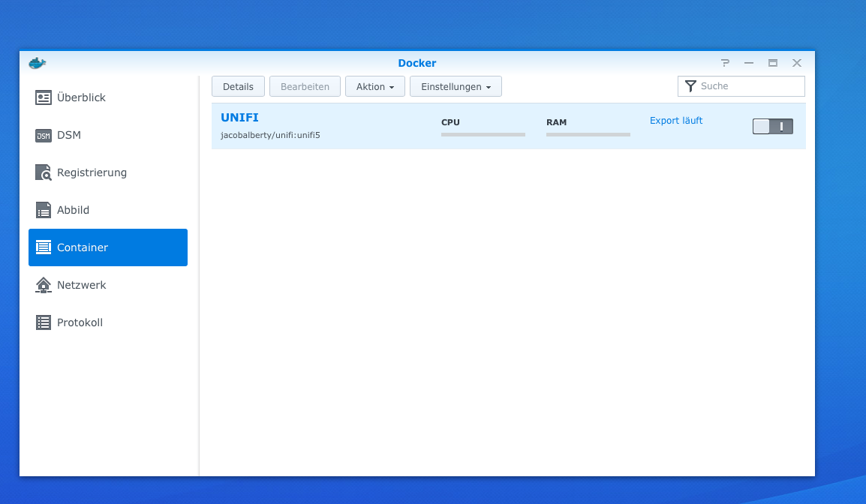Click the filter funnel icon in search
The height and width of the screenshot is (504, 866).
coord(690,86)
